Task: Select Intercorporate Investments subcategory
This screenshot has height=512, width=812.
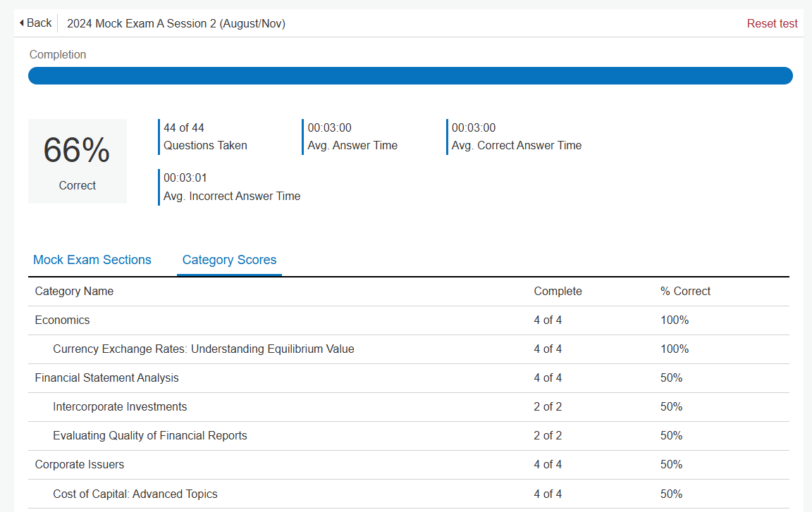Action: pyautogui.click(x=409, y=407)
